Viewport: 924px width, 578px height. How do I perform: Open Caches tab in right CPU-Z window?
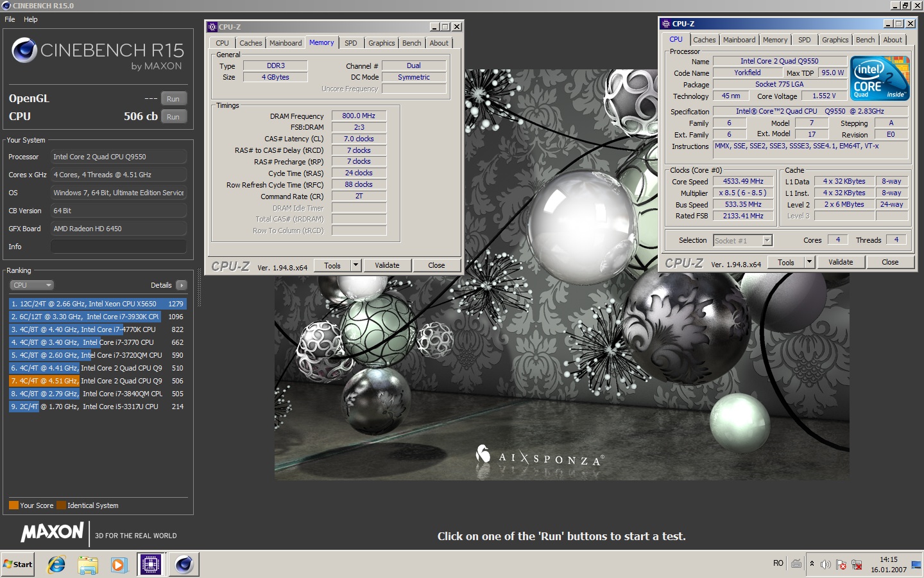704,40
